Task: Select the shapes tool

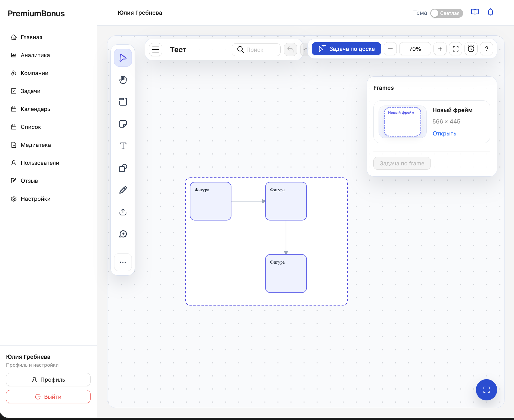Action: 123,168
